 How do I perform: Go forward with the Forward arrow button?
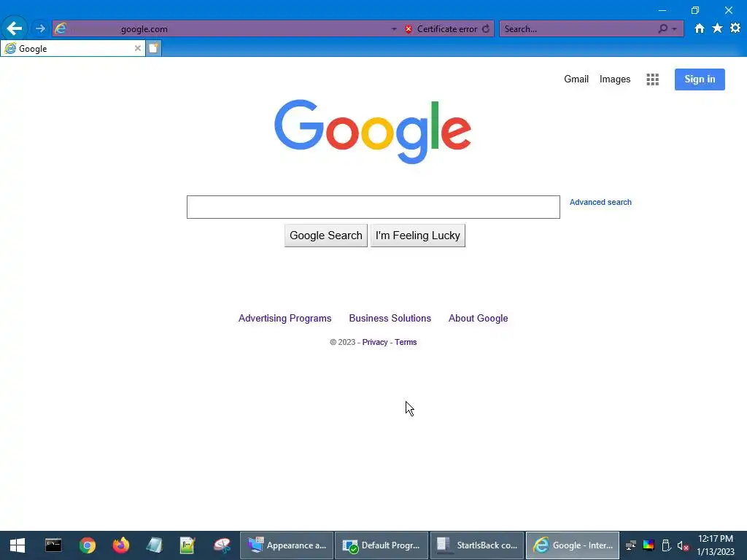pos(40,28)
